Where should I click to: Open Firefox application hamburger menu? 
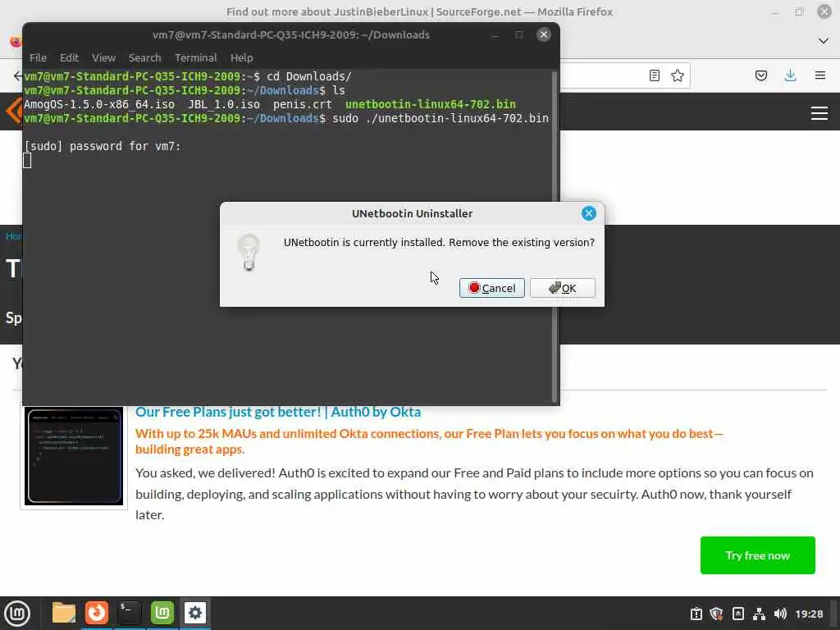click(820, 75)
